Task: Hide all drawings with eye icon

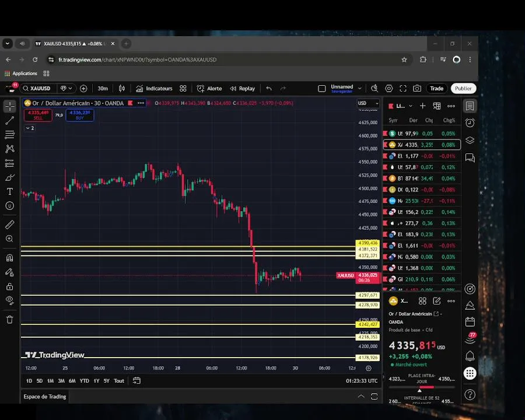Action: [10, 300]
